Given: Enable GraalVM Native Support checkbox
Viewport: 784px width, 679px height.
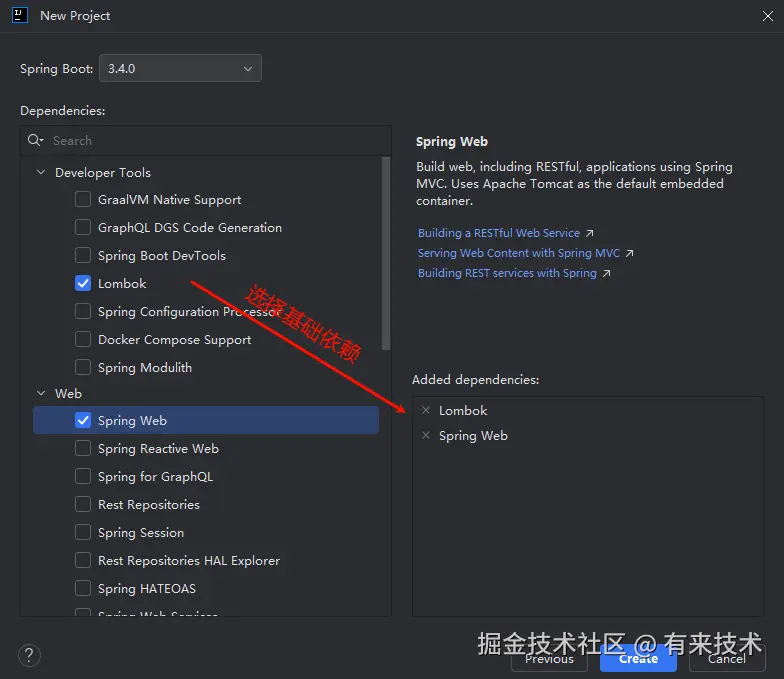Looking at the screenshot, I should point(83,199).
